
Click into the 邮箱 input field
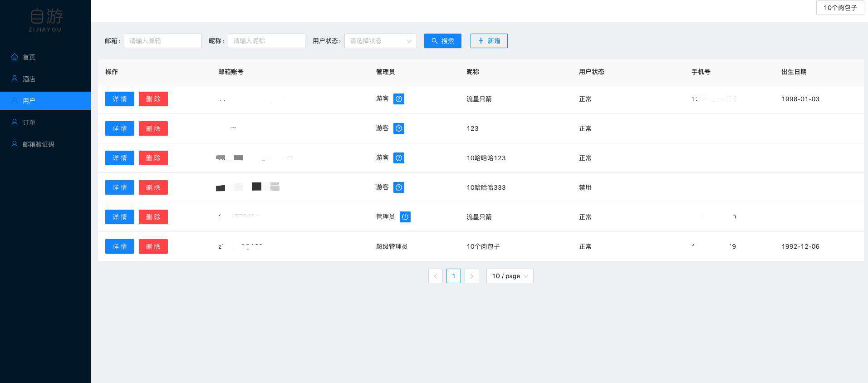(x=162, y=41)
